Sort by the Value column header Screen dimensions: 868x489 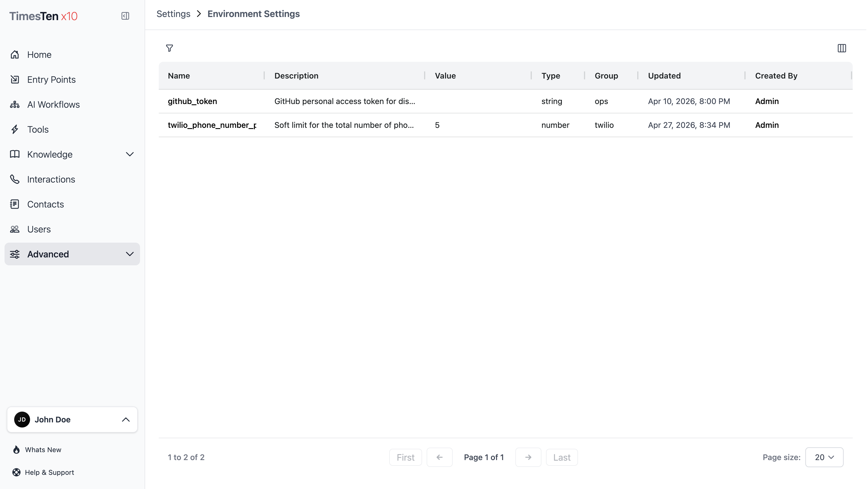(445, 75)
